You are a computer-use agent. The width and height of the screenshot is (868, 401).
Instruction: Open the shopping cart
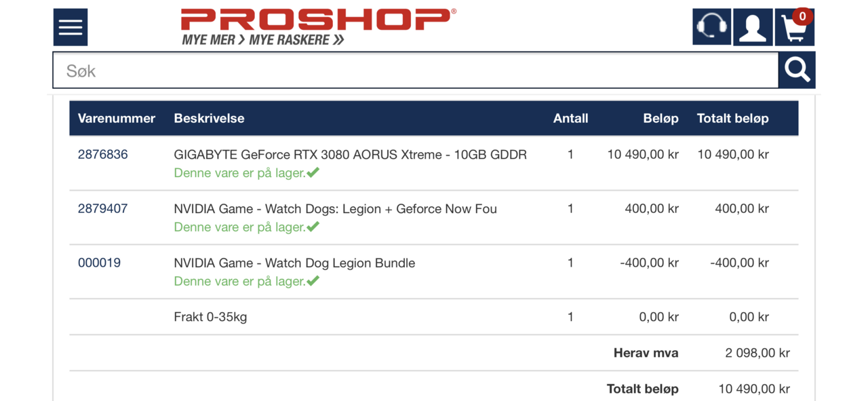tap(794, 27)
